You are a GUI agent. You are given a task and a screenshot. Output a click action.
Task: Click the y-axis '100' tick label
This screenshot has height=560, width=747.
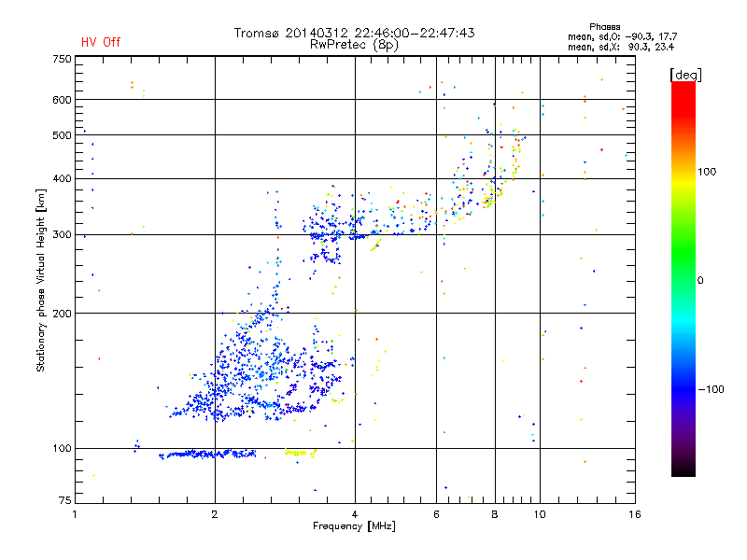pos(62,449)
